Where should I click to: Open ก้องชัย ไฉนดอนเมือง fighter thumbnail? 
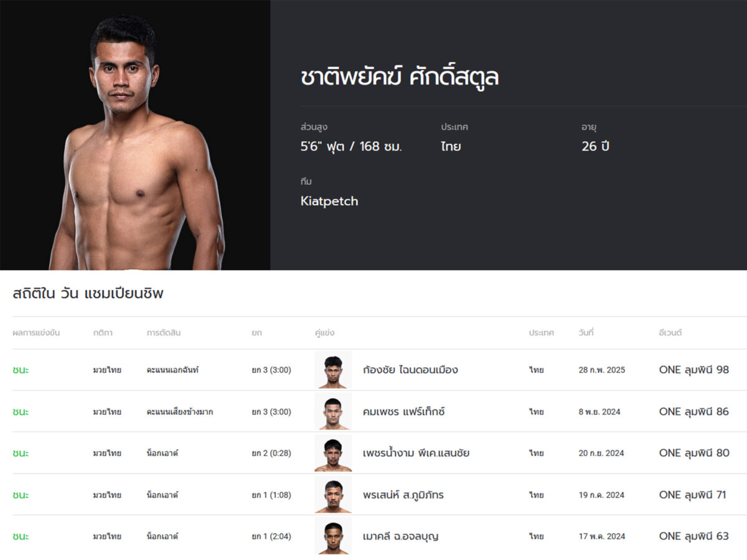(333, 370)
